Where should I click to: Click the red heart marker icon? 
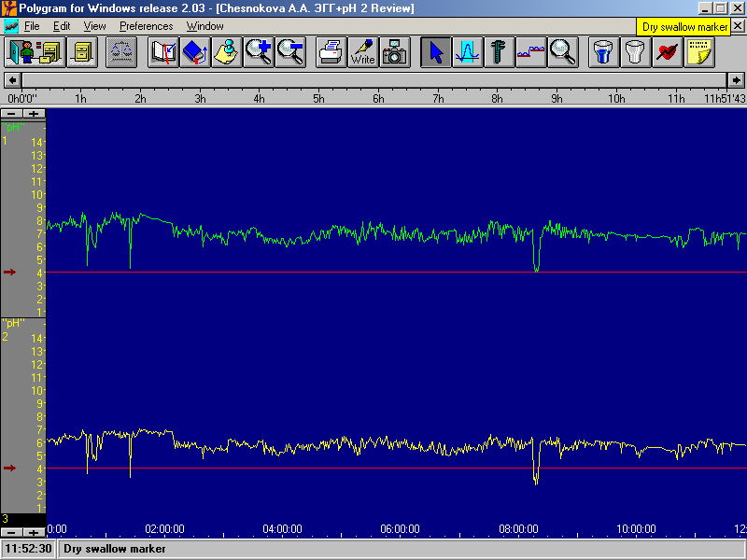point(668,52)
